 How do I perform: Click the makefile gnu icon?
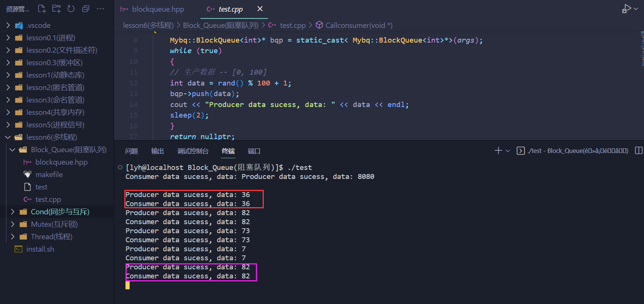click(28, 174)
